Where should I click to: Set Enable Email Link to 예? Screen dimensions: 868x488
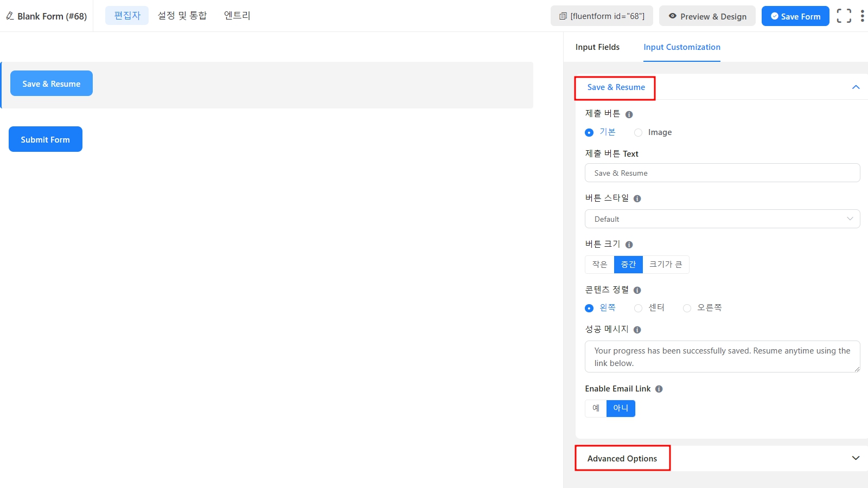(596, 408)
